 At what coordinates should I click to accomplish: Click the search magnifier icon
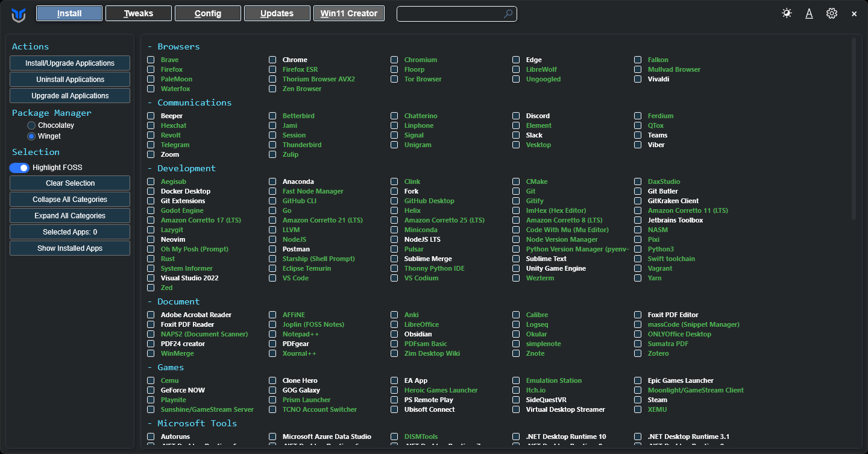pos(508,13)
